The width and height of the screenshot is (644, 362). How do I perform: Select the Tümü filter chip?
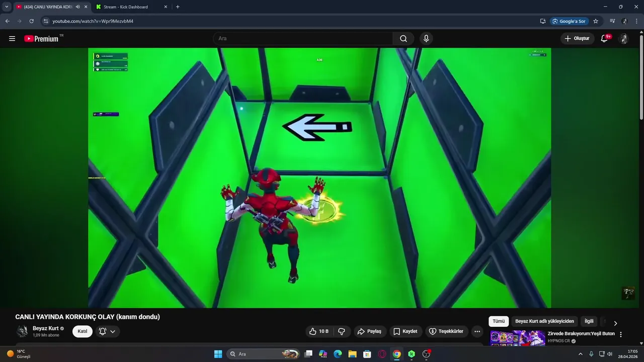499,321
